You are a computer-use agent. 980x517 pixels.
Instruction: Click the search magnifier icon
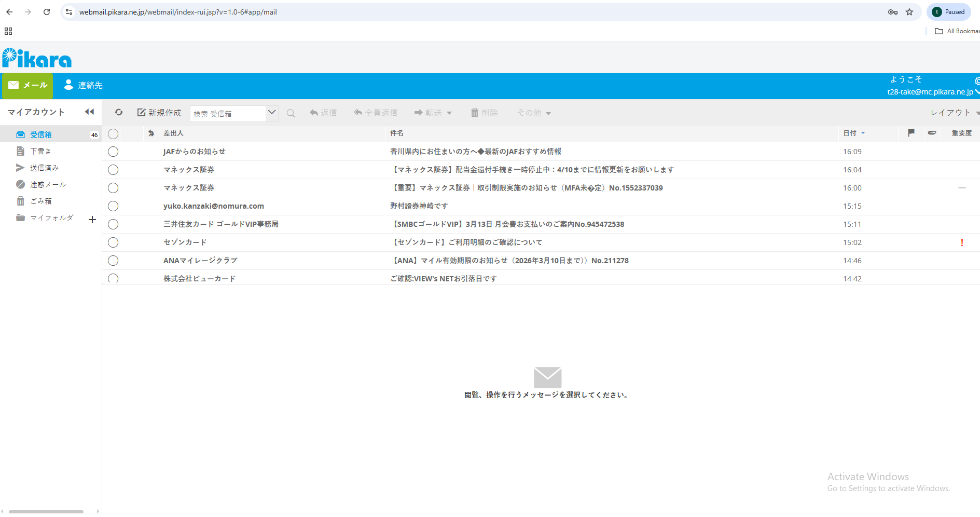point(291,113)
